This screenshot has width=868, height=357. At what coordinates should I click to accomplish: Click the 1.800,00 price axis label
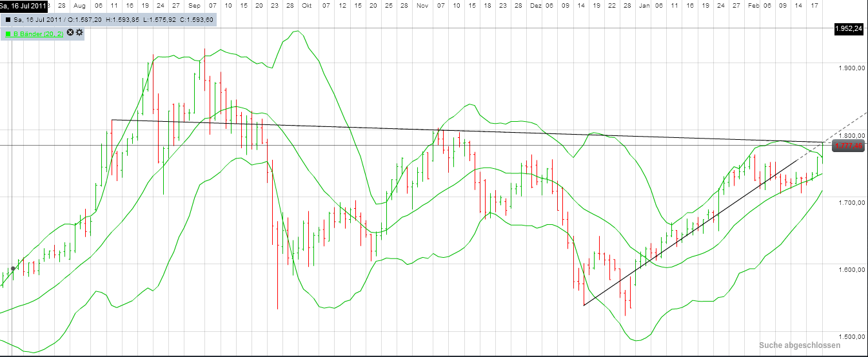(x=851, y=136)
